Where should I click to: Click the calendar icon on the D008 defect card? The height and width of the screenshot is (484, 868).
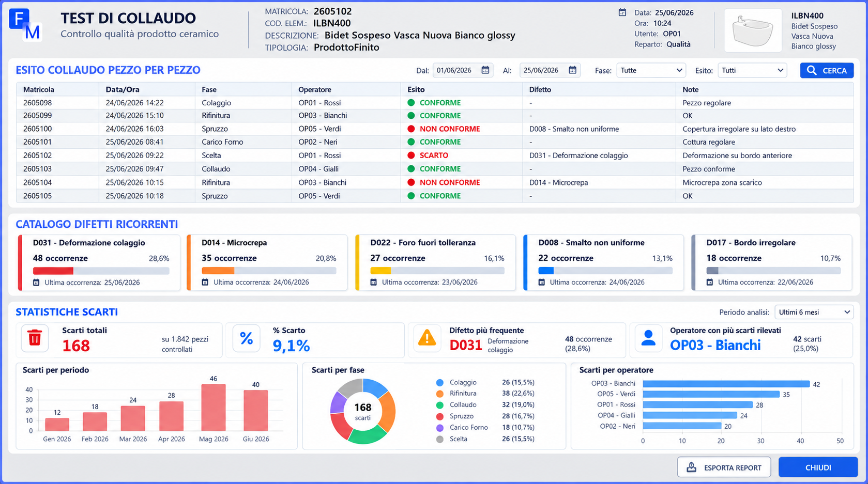542,283
